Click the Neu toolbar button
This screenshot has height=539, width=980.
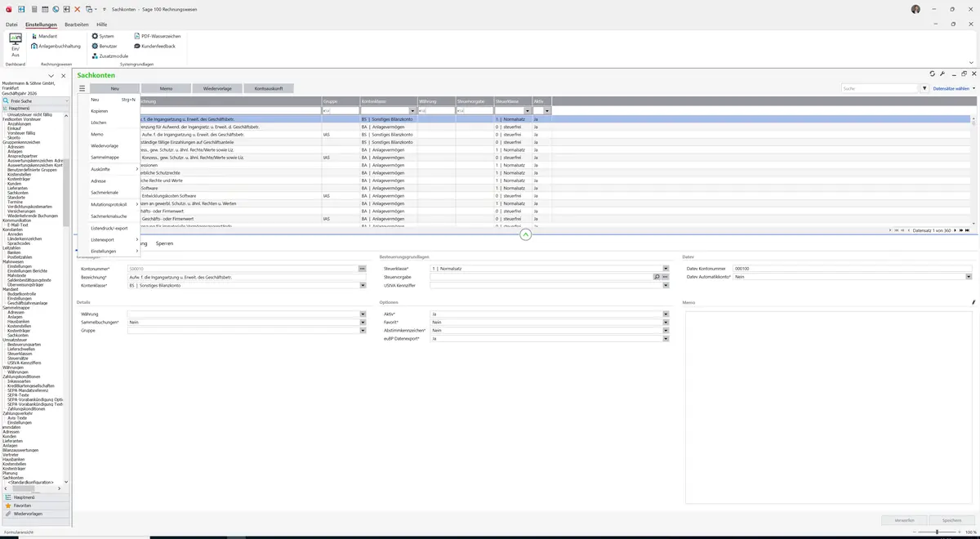click(x=115, y=88)
